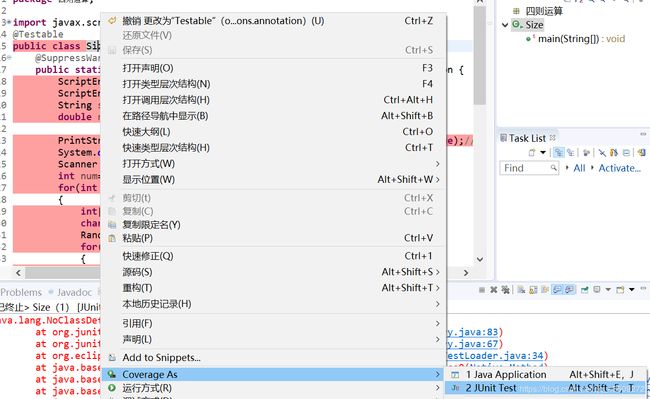This screenshot has height=399, width=650.
Task: Click Remove Launch (single X) console icon
Action: click(x=494, y=290)
